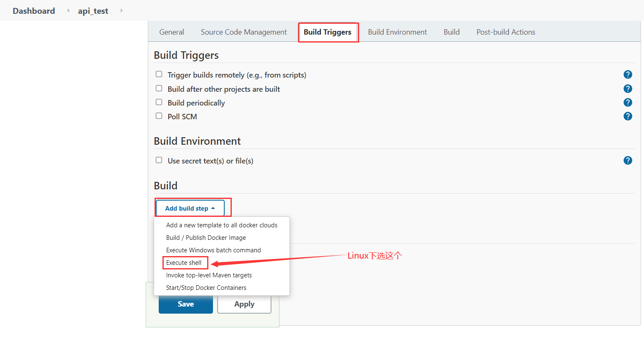Go to Post-build Actions tab

(506, 32)
